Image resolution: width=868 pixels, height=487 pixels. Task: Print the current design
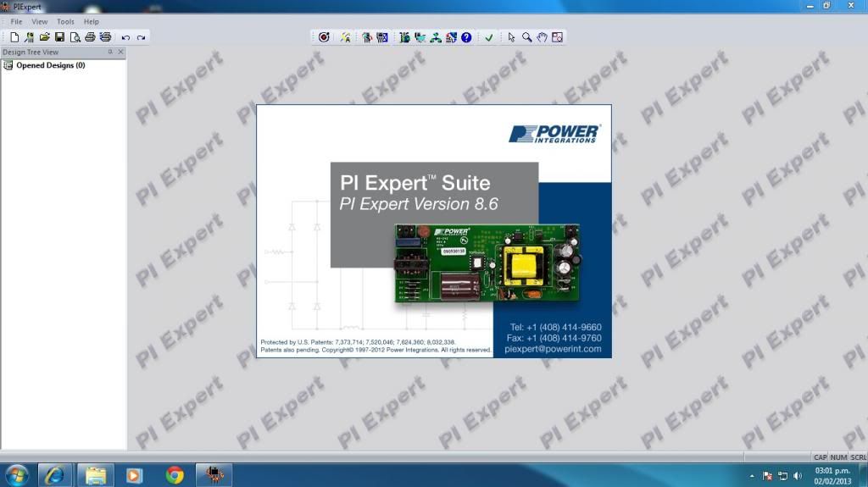(90, 37)
